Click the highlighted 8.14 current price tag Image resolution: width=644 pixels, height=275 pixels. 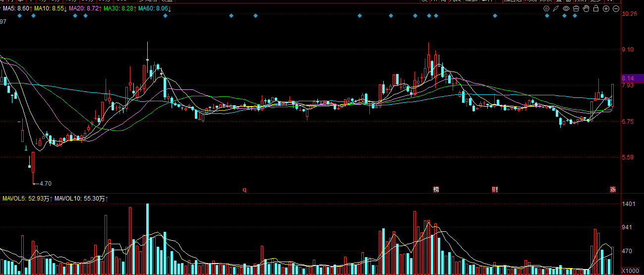click(632, 78)
